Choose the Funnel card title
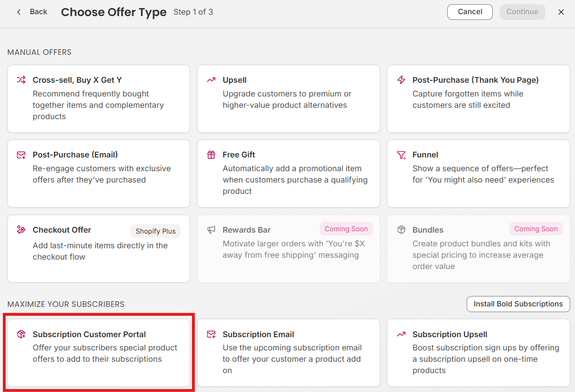 pyautogui.click(x=425, y=155)
